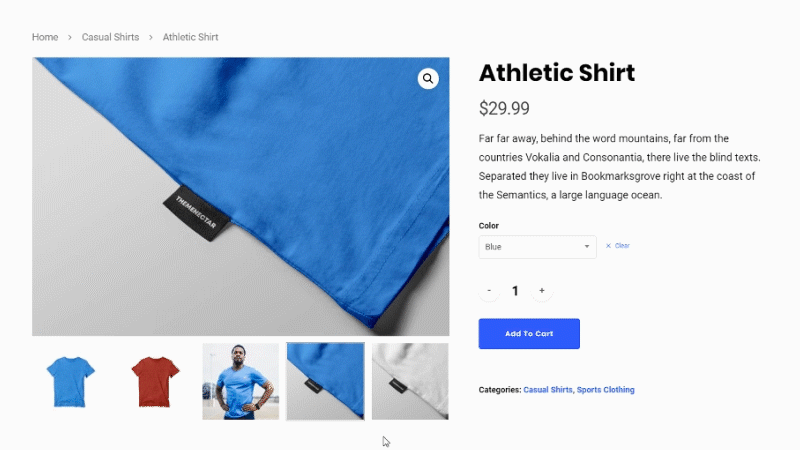Click the Color dropdown arrow
This screenshot has height=450, width=800.
587,247
